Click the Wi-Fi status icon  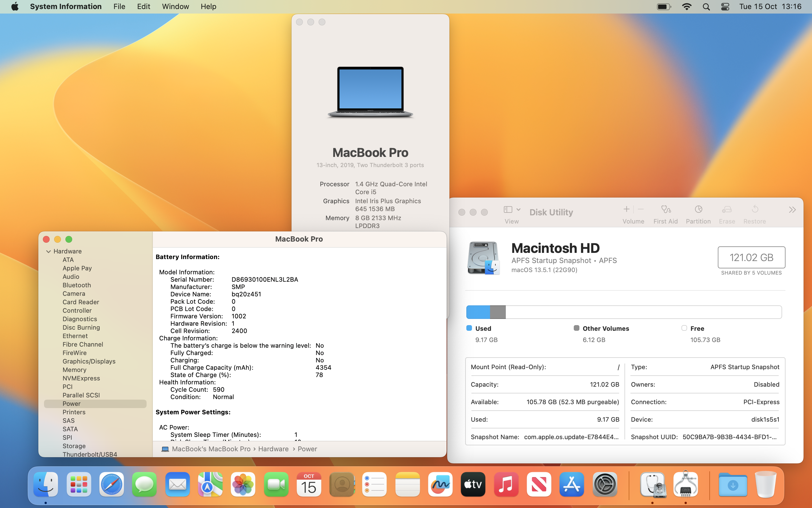tap(687, 7)
